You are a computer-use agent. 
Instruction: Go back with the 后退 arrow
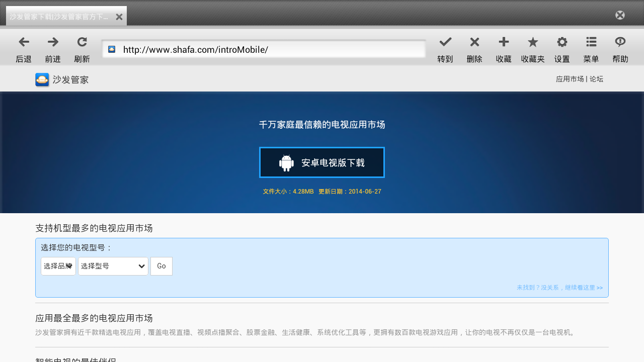24,42
